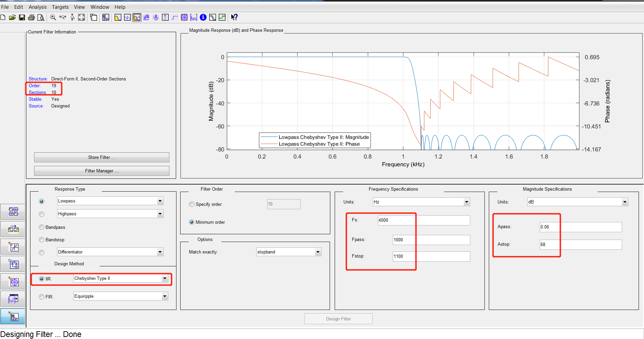644x339 pixels.
Task: Open the Equiripple FIR method dropdown
Action: click(x=165, y=296)
